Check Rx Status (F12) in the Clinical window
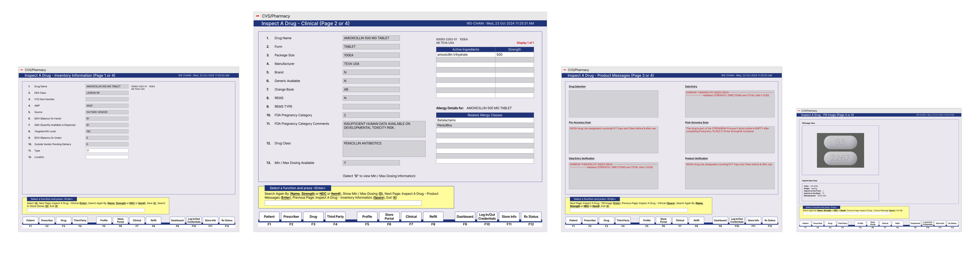Screen dimensions: 980x277 (x=531, y=217)
